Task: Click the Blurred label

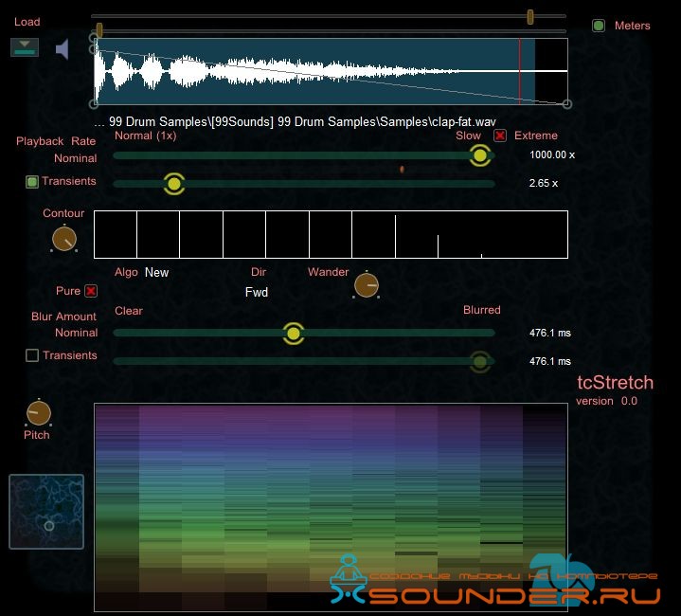Action: pos(482,310)
